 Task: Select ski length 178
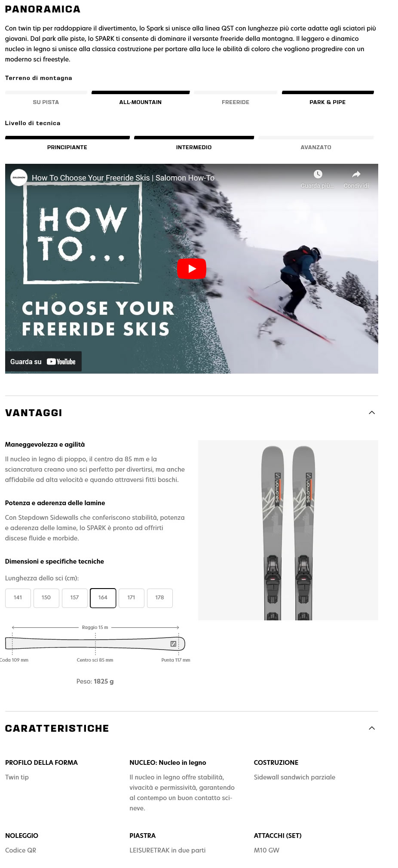pos(160,598)
